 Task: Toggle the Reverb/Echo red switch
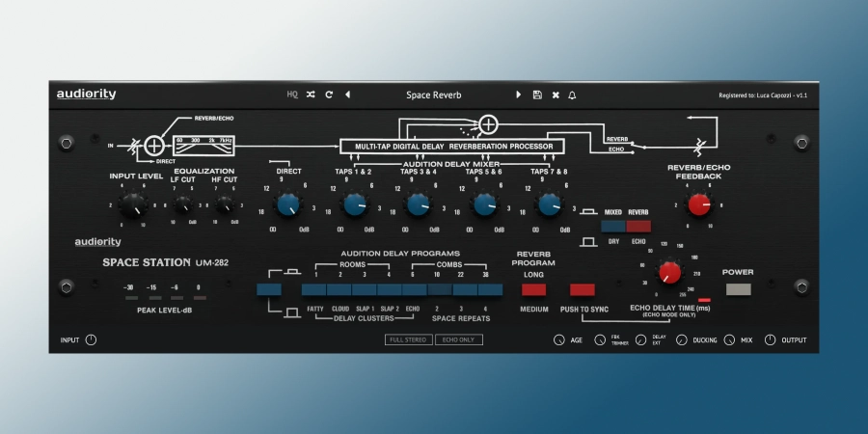(638, 227)
